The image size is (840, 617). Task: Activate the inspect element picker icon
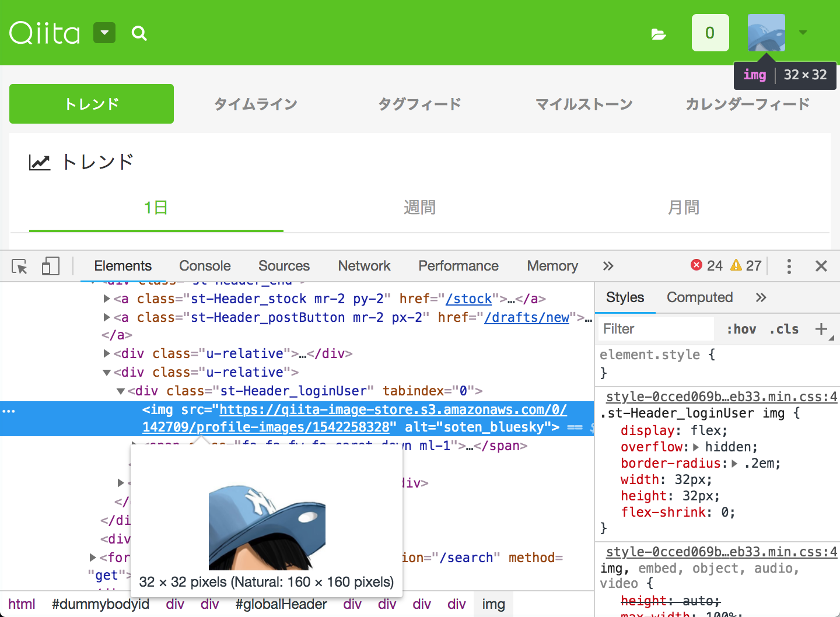[20, 267]
